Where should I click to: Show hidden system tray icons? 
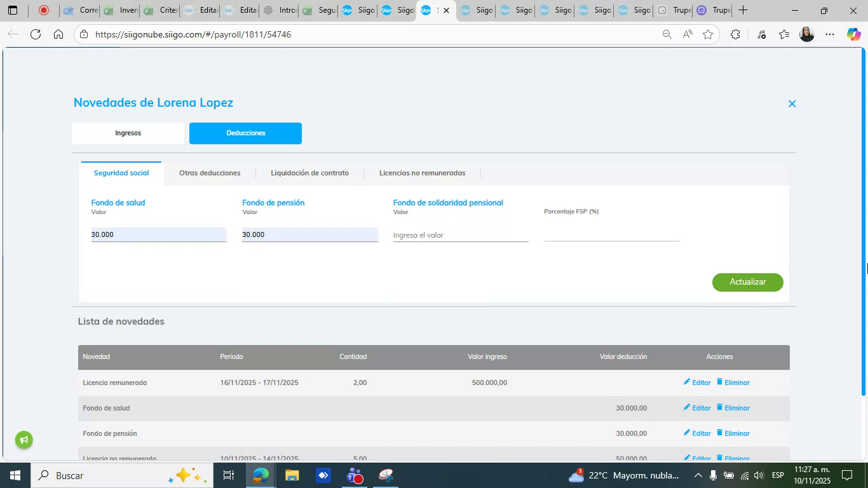[x=698, y=475]
